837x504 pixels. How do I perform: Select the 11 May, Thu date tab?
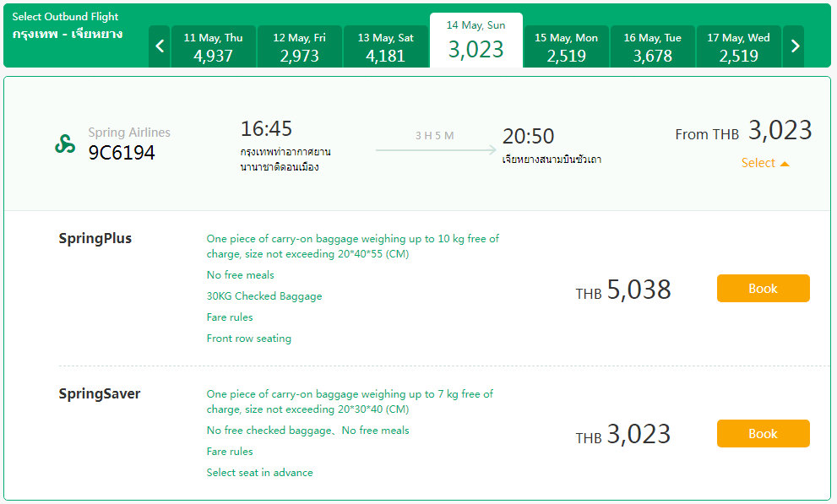(213, 46)
